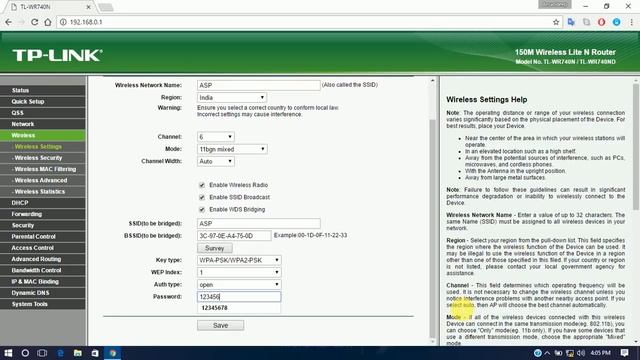Switch to Chrome taskbar icon
The image size is (640, 360).
click(x=113, y=353)
